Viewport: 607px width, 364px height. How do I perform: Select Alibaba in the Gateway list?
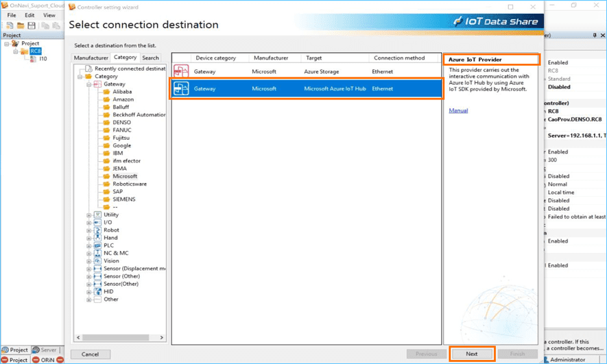(122, 92)
